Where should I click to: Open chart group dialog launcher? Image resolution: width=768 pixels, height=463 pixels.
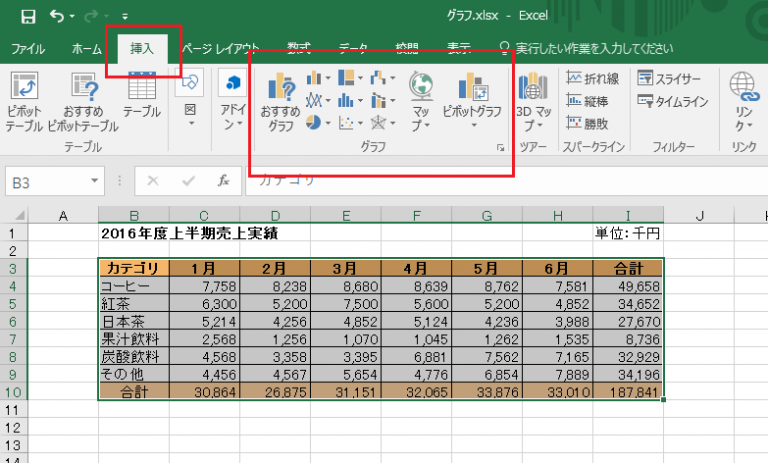(500, 148)
